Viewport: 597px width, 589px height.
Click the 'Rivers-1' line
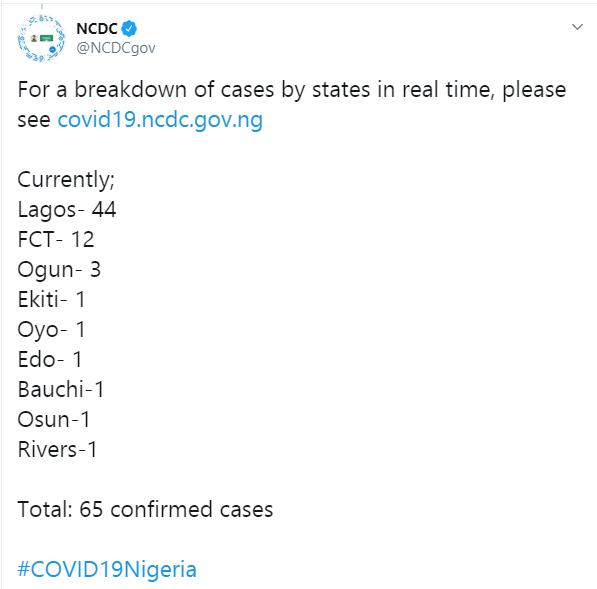(57, 450)
